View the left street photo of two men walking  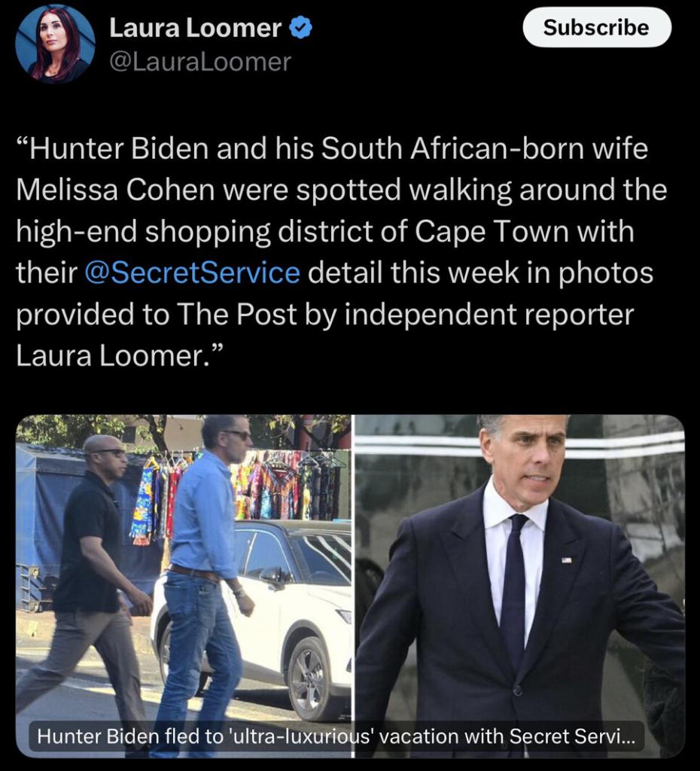pyautogui.click(x=184, y=586)
